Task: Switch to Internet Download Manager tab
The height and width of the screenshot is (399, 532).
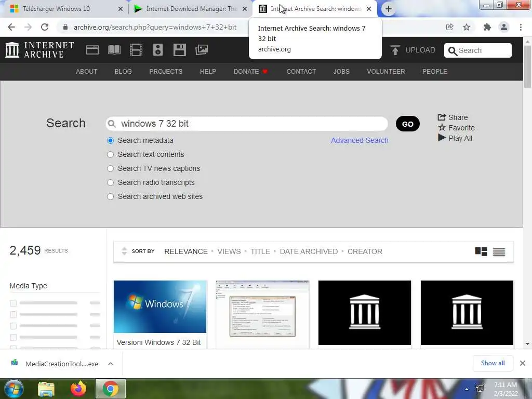Action: tap(191, 9)
